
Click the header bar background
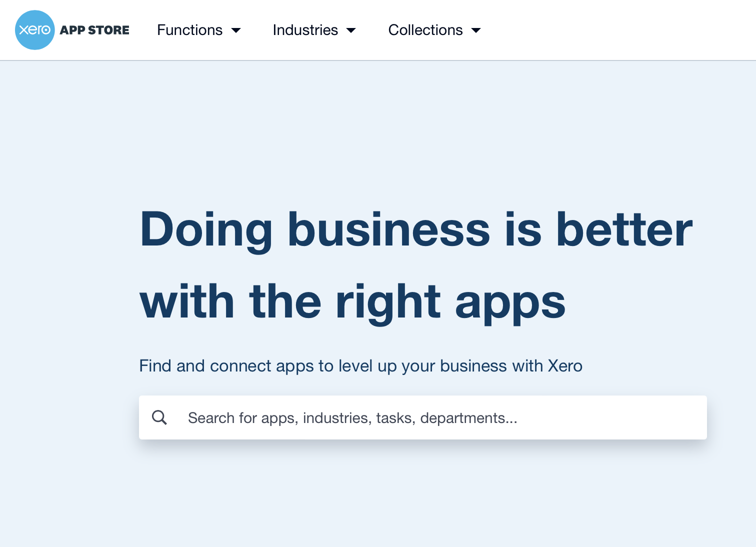[x=600, y=30]
